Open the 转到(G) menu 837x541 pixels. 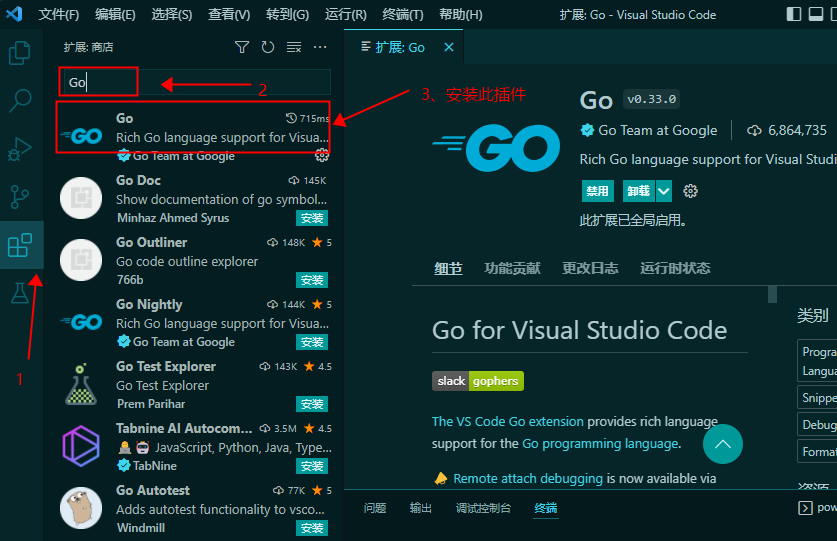point(288,14)
